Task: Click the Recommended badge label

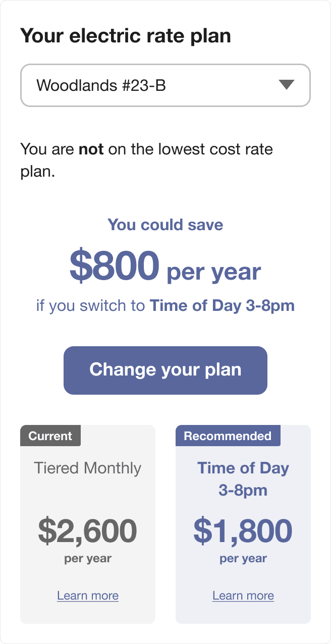Action: [228, 435]
